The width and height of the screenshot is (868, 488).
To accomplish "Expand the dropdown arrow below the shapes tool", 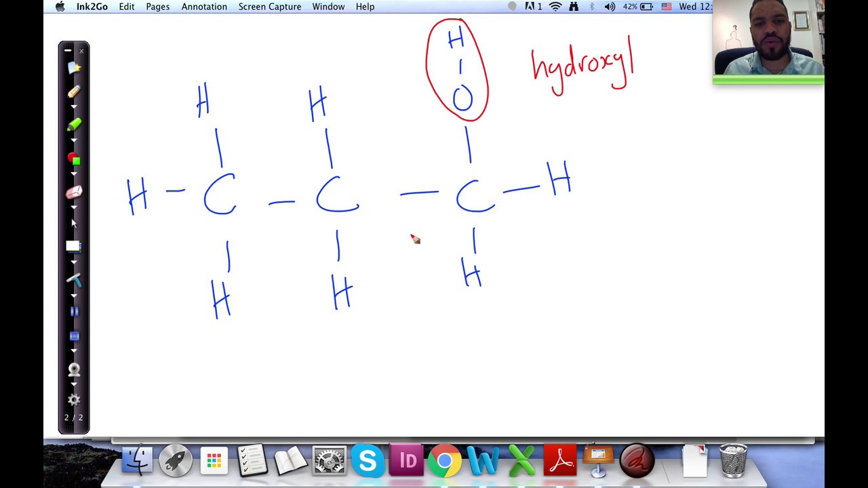I will click(x=74, y=174).
